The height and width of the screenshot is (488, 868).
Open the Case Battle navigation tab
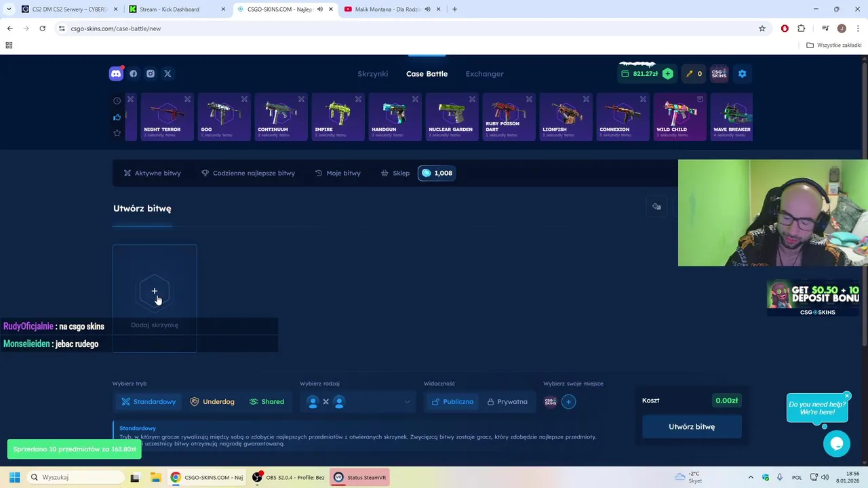[x=427, y=74]
